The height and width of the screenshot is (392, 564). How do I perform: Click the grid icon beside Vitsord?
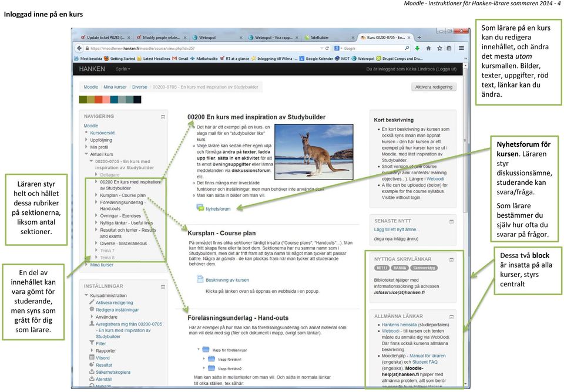tap(92, 357)
